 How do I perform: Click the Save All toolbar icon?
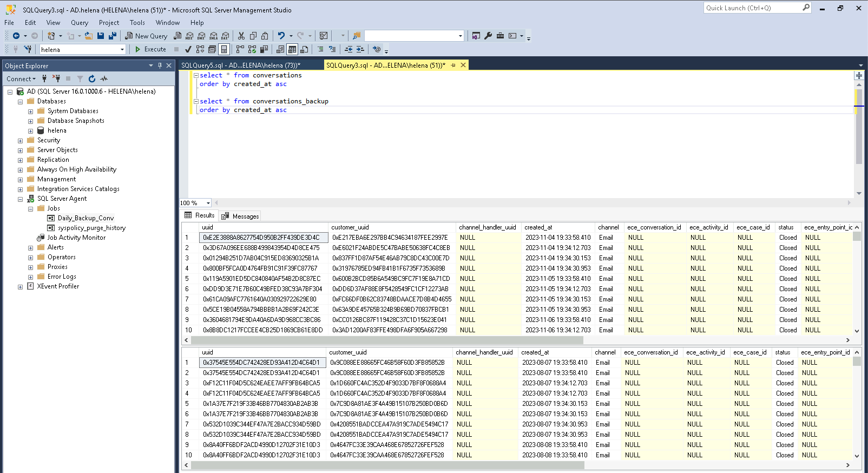point(112,36)
